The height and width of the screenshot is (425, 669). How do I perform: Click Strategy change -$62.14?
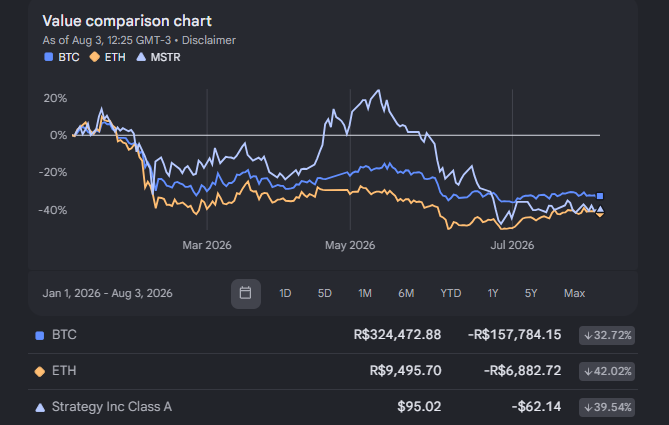(536, 407)
